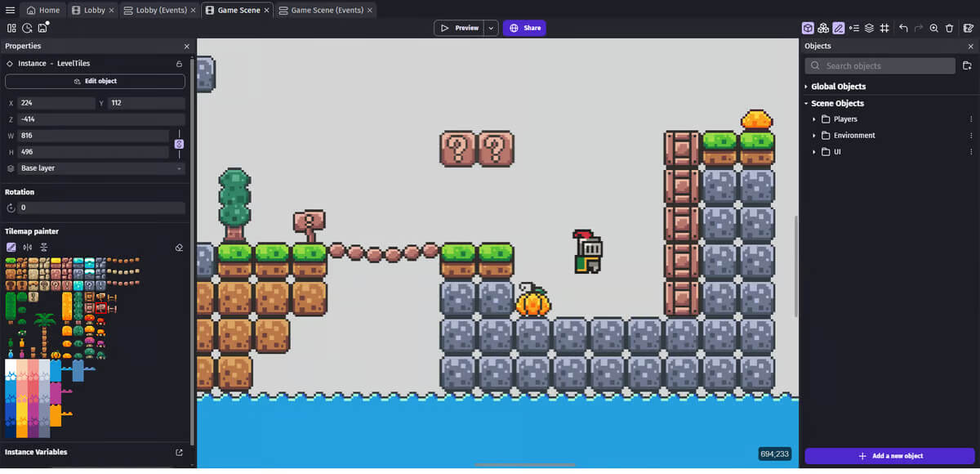Close the Lobby tab
The height and width of the screenshot is (474, 980).
coord(113,11)
